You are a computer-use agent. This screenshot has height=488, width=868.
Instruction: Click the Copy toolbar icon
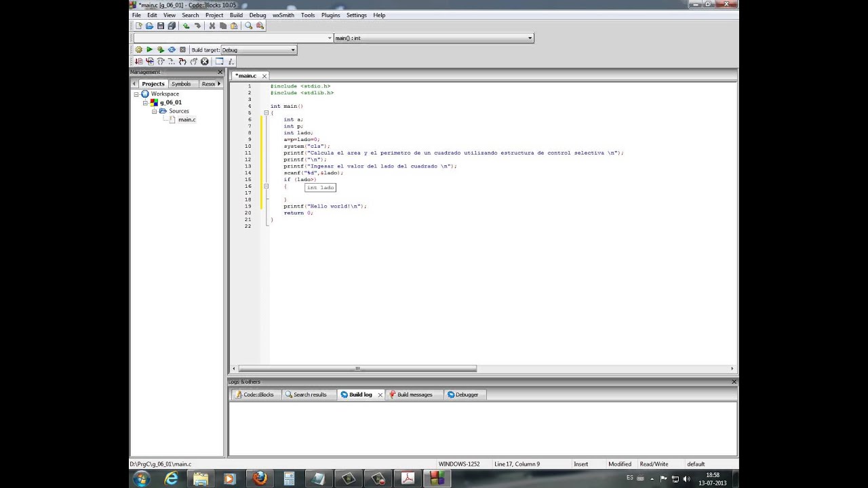[x=223, y=26]
